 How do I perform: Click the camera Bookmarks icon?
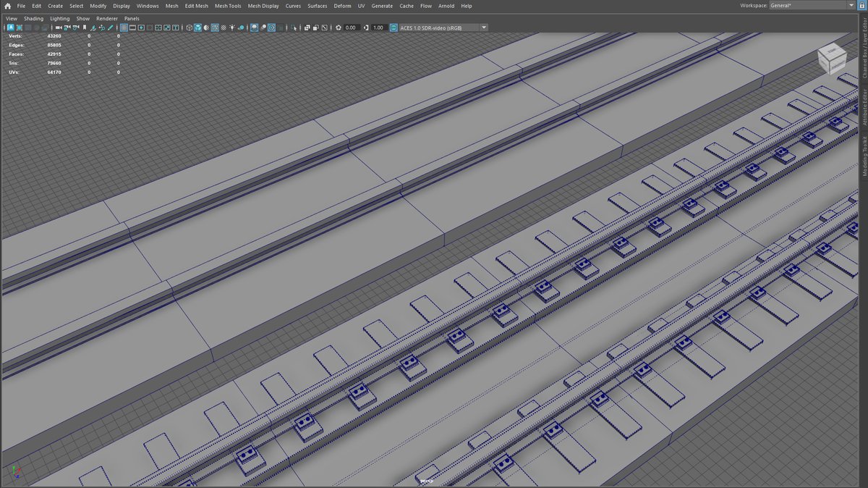[x=85, y=28]
